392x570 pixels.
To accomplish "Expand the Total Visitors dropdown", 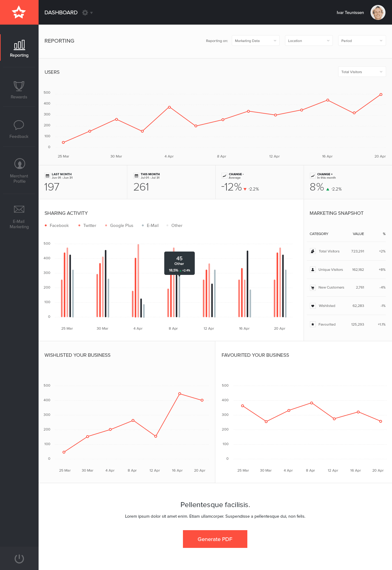I will 362,72.
